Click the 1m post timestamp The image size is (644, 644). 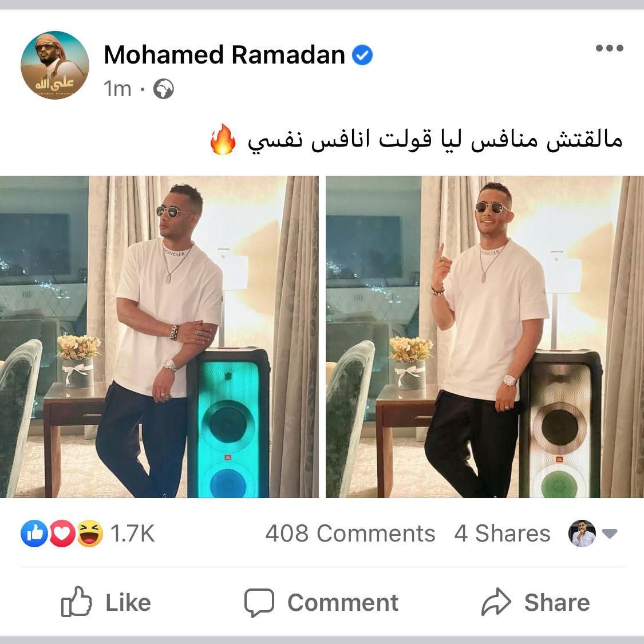[x=117, y=89]
